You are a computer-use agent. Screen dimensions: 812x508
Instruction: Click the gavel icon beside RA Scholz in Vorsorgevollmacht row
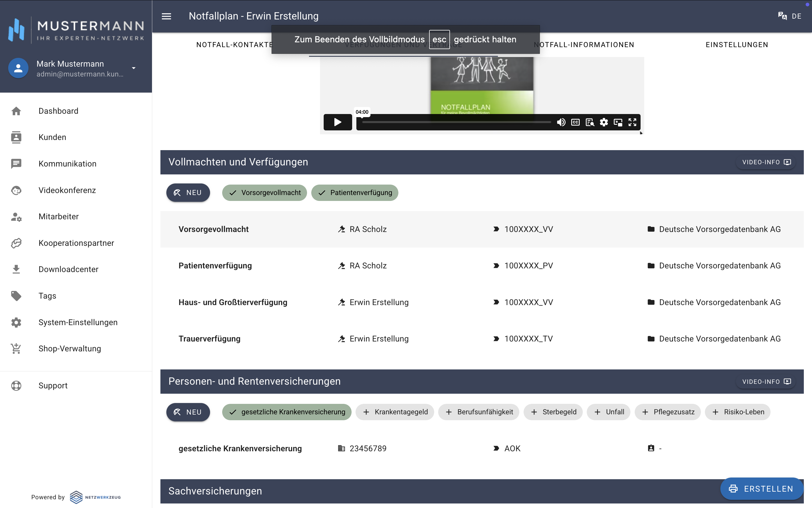pos(342,229)
